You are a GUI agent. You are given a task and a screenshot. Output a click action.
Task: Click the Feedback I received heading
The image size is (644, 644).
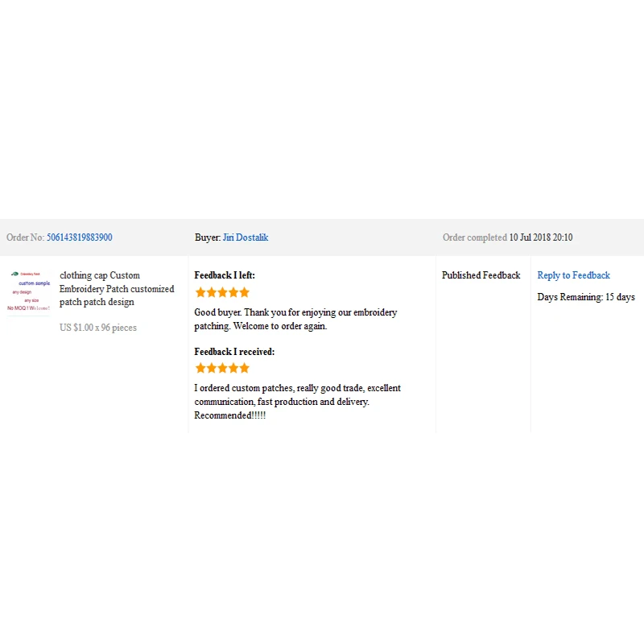tap(234, 352)
